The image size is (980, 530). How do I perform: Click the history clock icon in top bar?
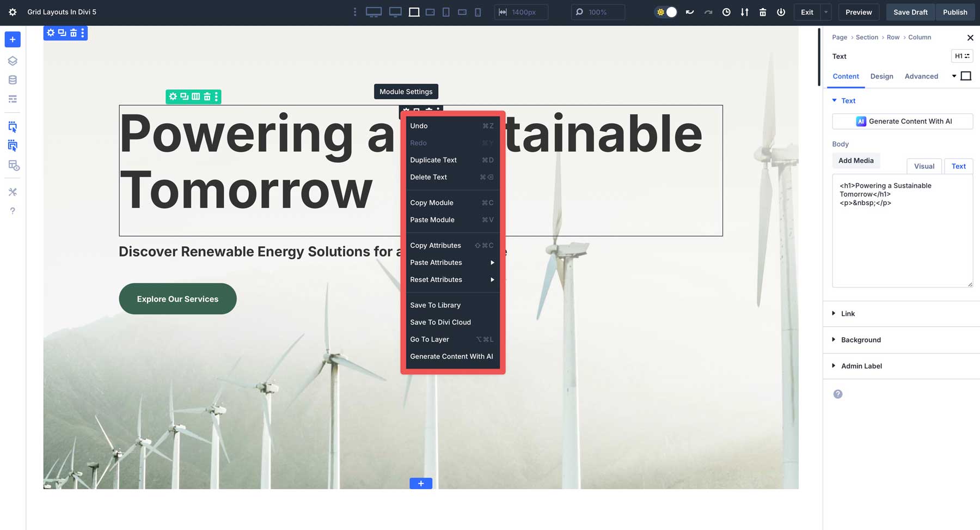(x=726, y=12)
